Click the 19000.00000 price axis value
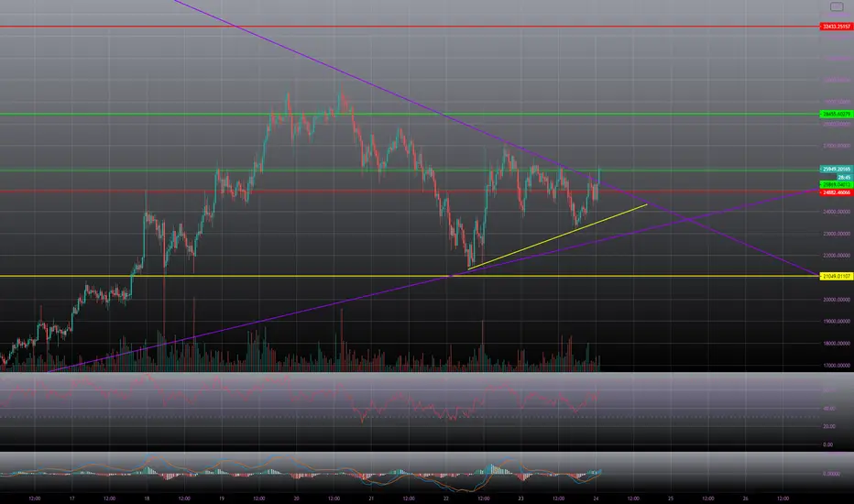The height and width of the screenshot is (504, 854). tap(836, 322)
